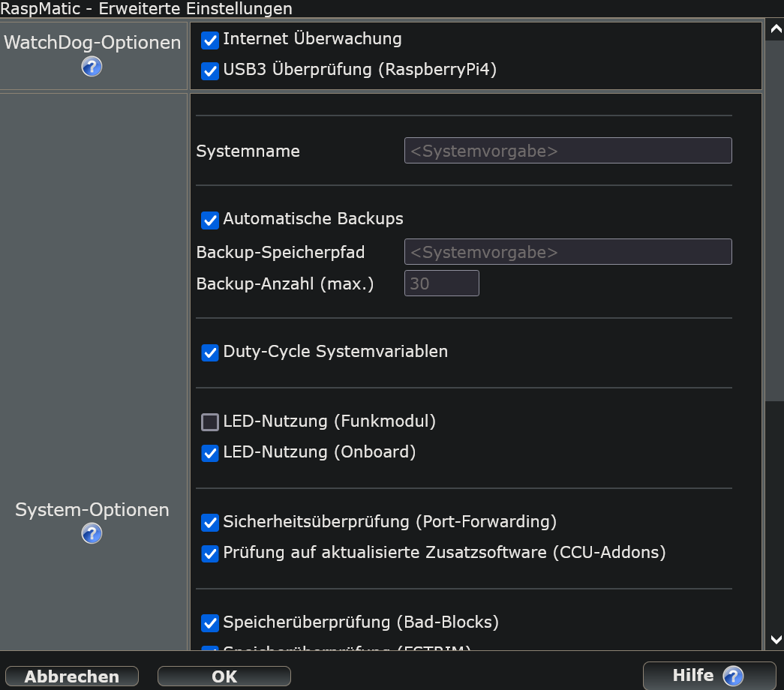Click the System-Optionen help icon
This screenshot has height=690, width=784.
tap(92, 534)
